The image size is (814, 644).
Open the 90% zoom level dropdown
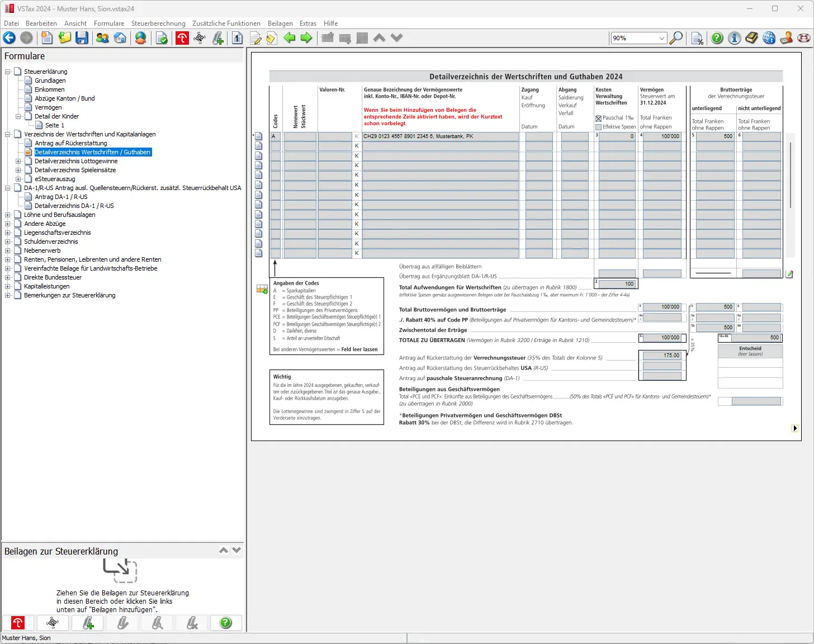pyautogui.click(x=662, y=38)
